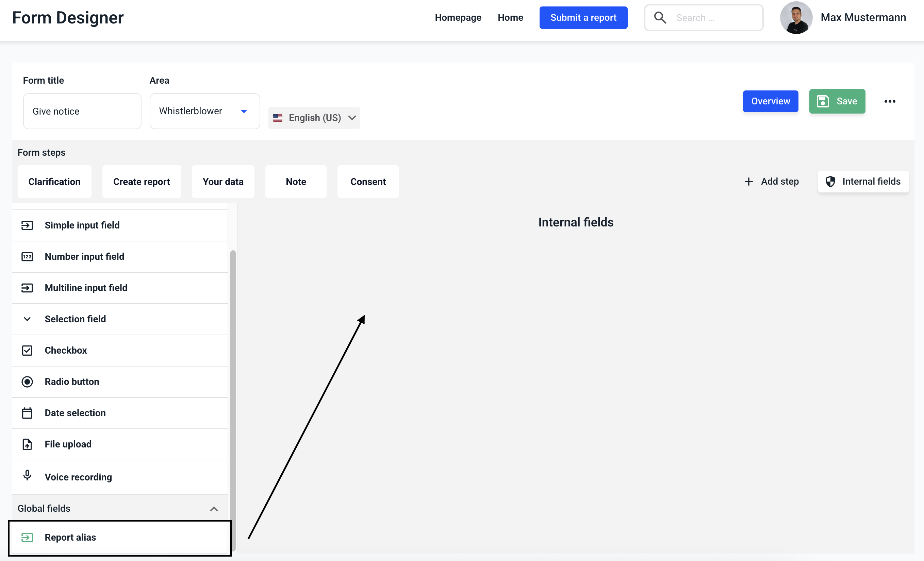Click the File upload document icon
Screen dimensions: 924x561
[x=27, y=444]
